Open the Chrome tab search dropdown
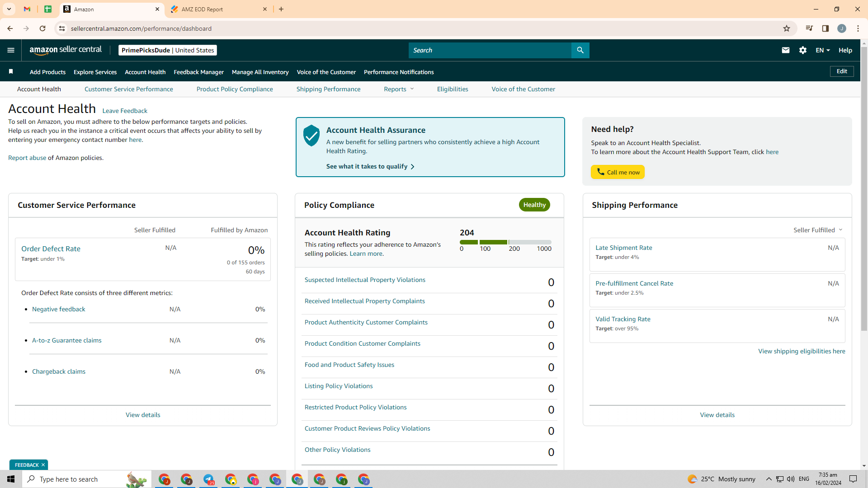Viewport: 868px width, 488px height. (9, 9)
